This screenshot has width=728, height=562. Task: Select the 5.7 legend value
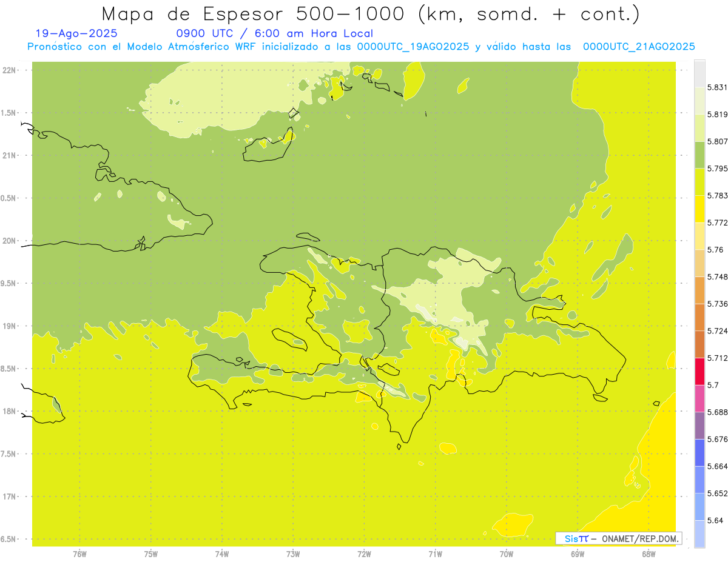[713, 385]
